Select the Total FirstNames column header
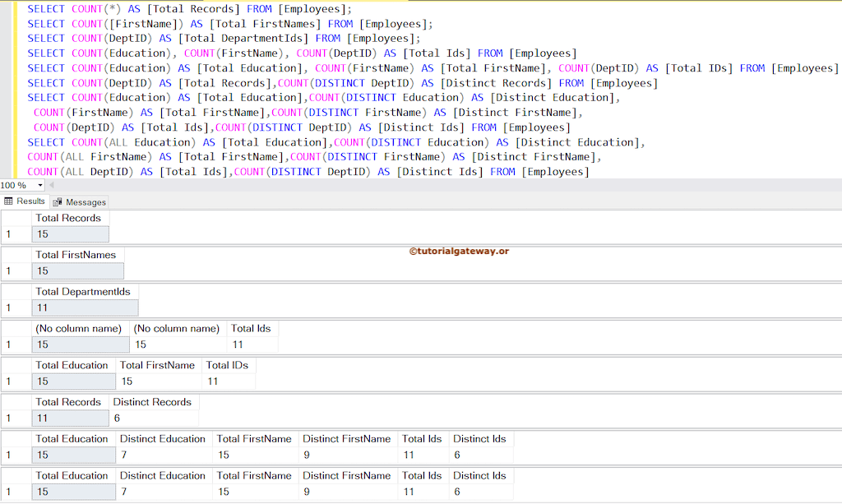The height and width of the screenshot is (504, 842). [x=76, y=255]
